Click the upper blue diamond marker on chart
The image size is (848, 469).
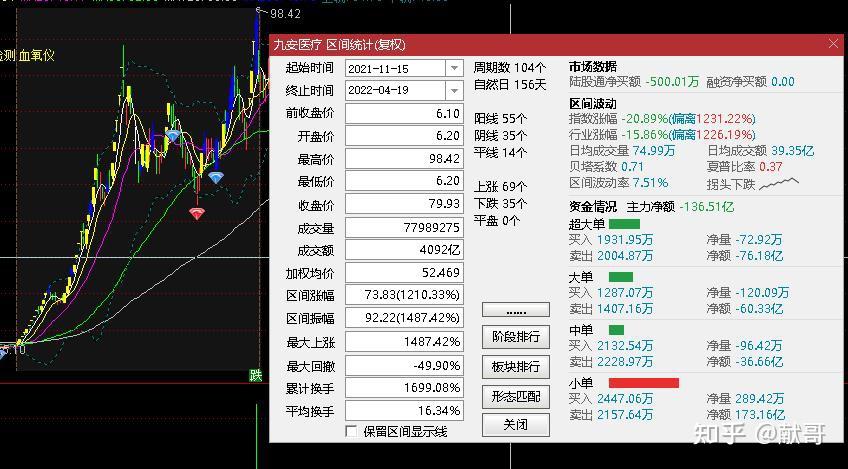click(x=173, y=135)
